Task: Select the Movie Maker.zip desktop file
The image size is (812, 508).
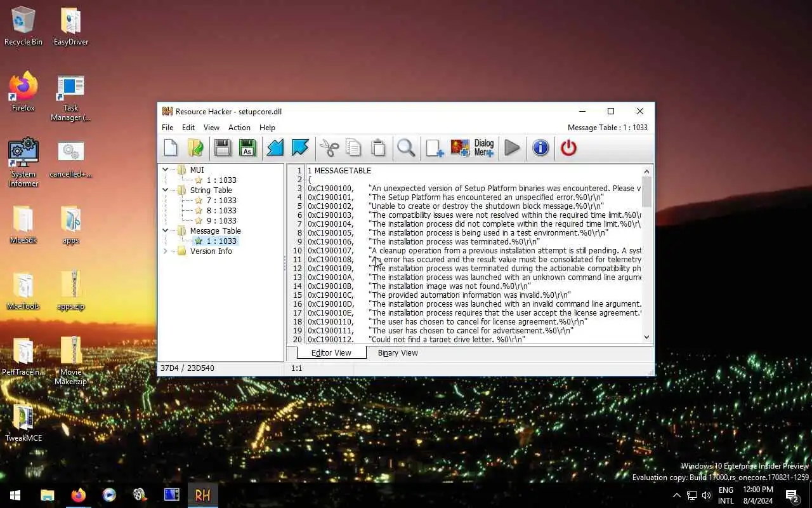Action: coord(71,361)
